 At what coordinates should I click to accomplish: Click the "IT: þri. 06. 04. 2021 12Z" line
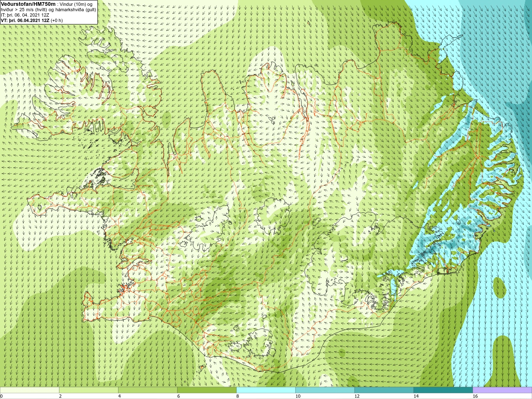click(x=25, y=15)
